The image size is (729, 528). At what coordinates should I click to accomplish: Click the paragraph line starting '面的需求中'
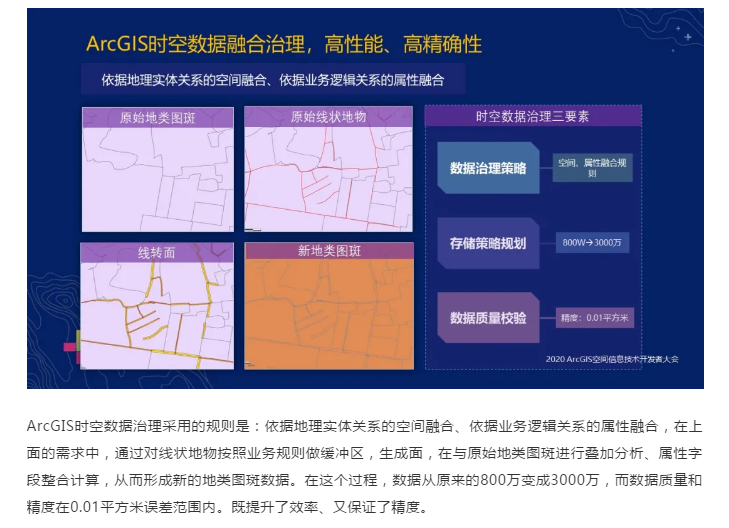click(364, 453)
